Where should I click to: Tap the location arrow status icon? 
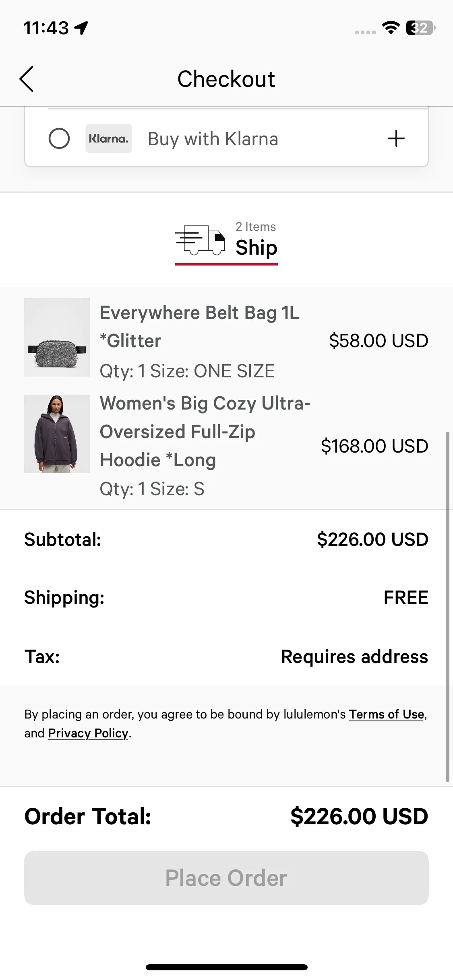[82, 28]
